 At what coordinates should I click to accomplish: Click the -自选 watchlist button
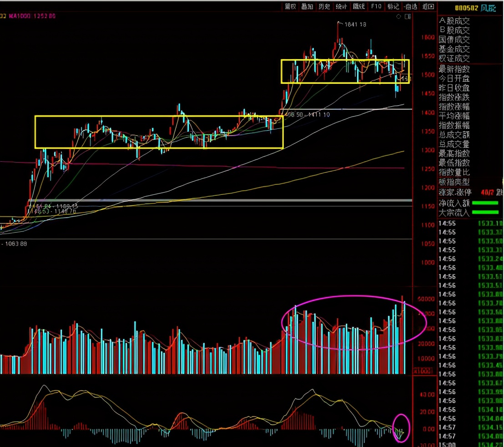[x=410, y=6]
